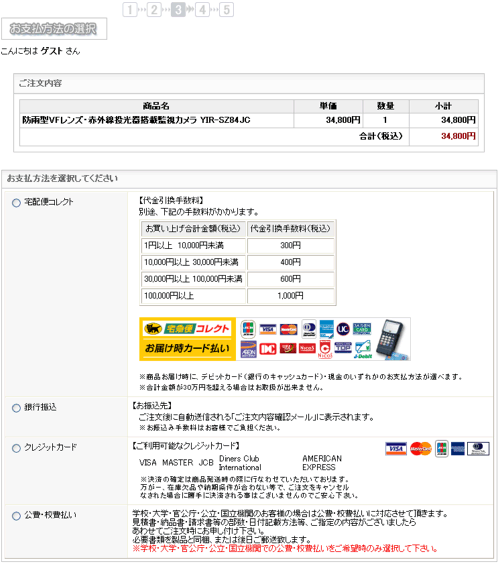
Task: Choose the 銀行振込 radio option
Action: point(16,408)
